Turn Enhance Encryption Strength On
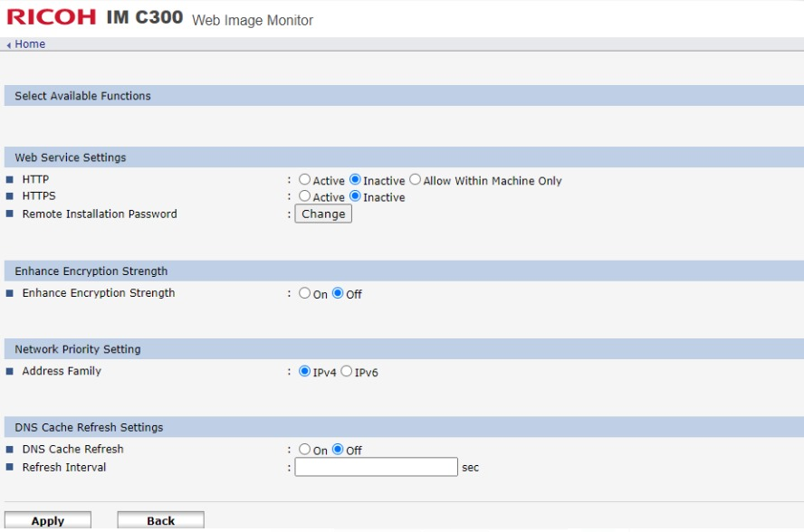 304,292
